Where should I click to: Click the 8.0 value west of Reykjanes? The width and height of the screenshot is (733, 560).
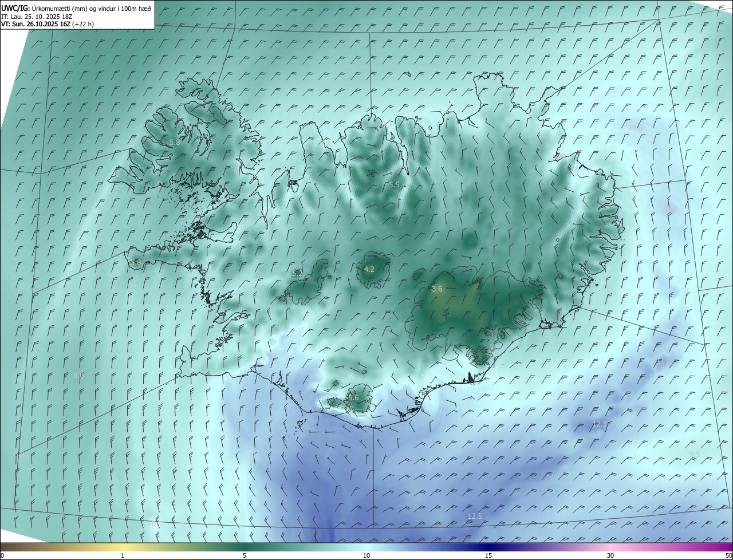pos(78,376)
